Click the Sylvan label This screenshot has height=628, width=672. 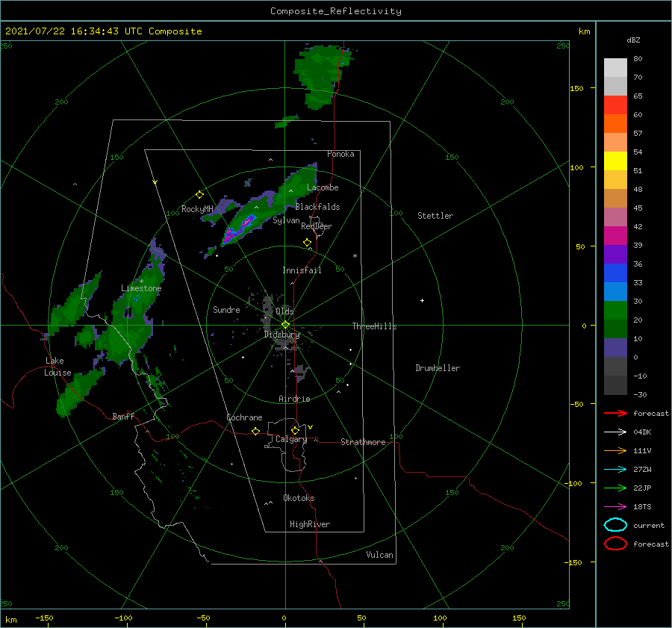(x=286, y=220)
